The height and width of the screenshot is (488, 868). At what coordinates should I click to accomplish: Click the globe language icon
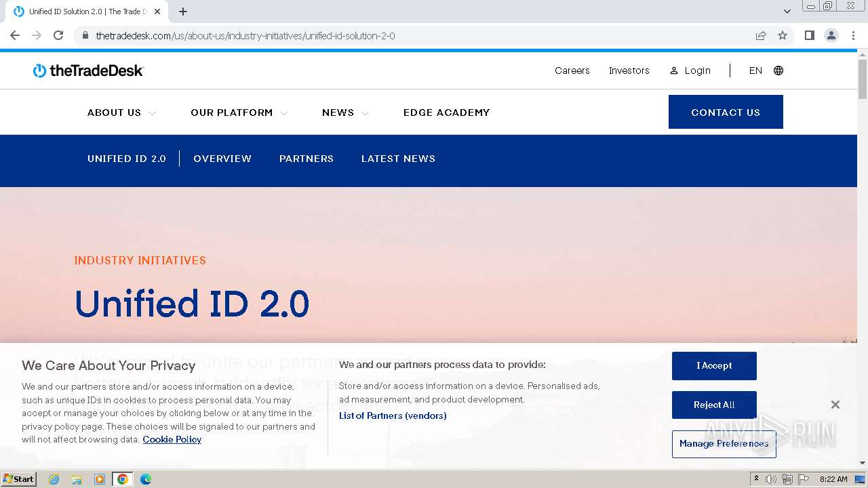pos(778,70)
